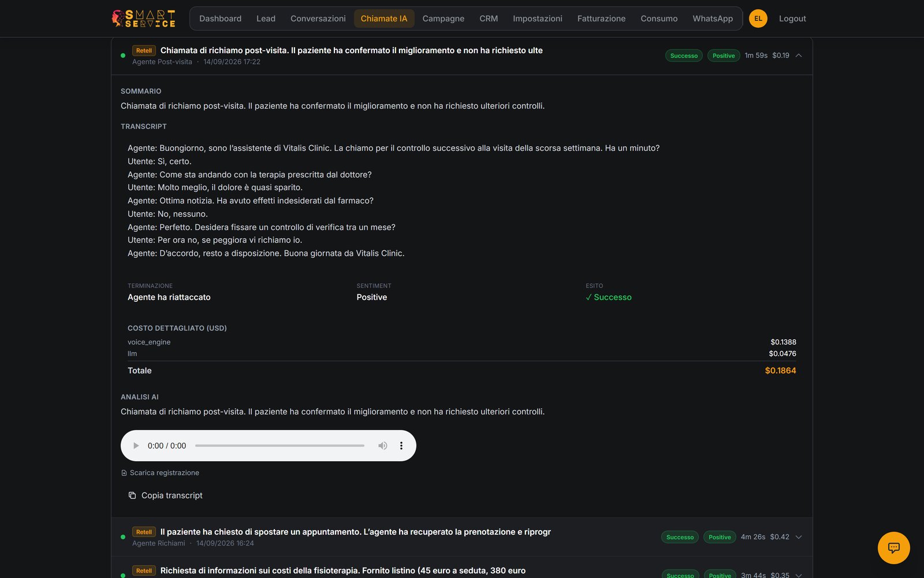The width and height of the screenshot is (924, 578).
Task: Select the Chiamate IA tab
Action: (384, 18)
